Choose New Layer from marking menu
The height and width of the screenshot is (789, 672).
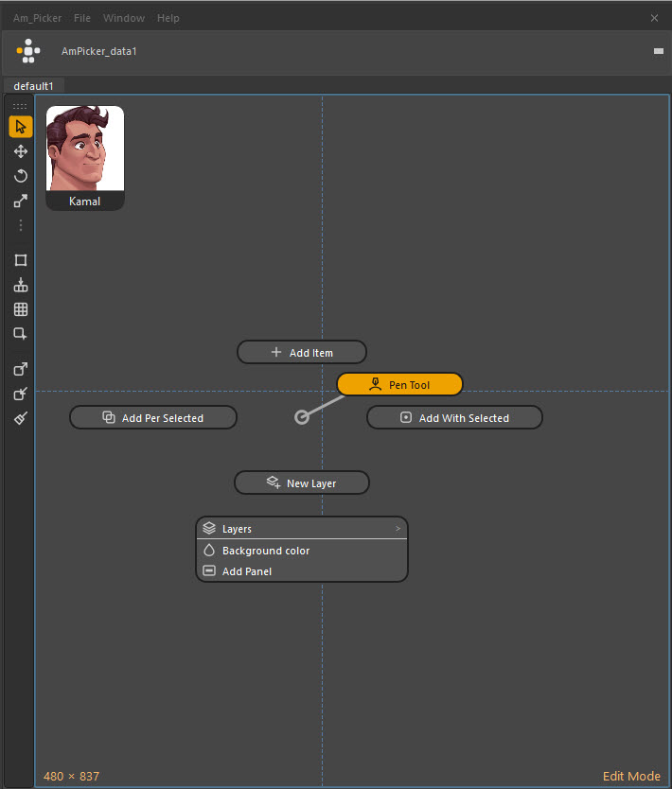[x=302, y=483]
